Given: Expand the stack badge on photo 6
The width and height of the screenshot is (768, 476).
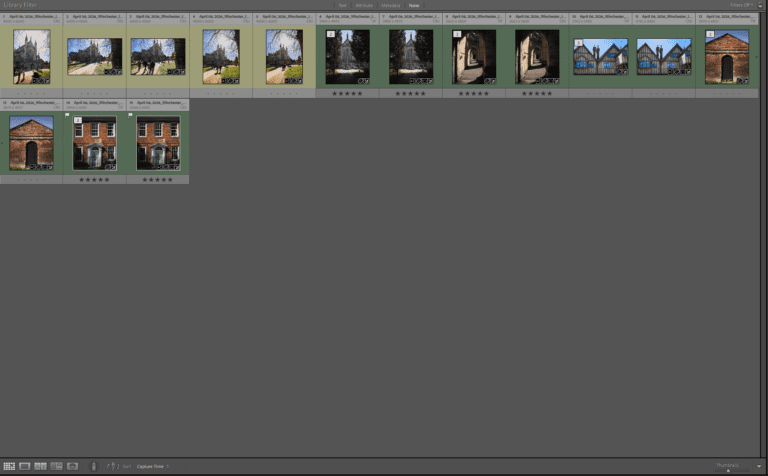Looking at the screenshot, I should pos(331,34).
